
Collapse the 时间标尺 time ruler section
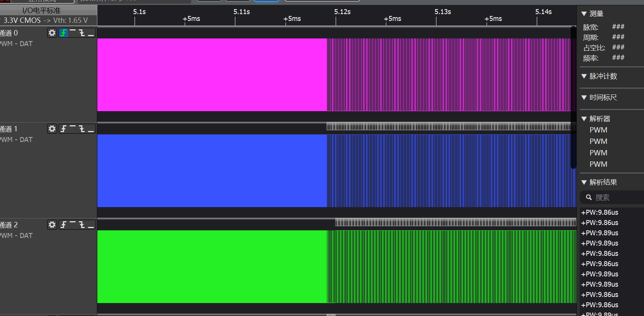[x=584, y=97]
